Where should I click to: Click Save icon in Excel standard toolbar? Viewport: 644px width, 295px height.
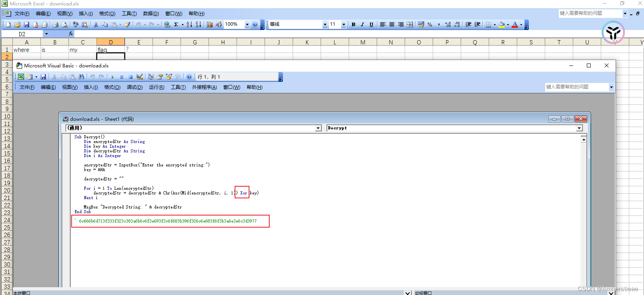pyautogui.click(x=26, y=25)
